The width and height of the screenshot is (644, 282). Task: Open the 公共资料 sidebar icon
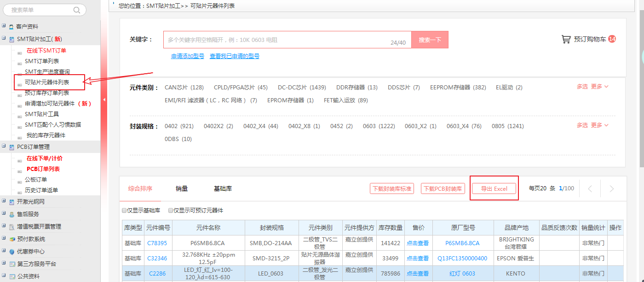[11, 276]
